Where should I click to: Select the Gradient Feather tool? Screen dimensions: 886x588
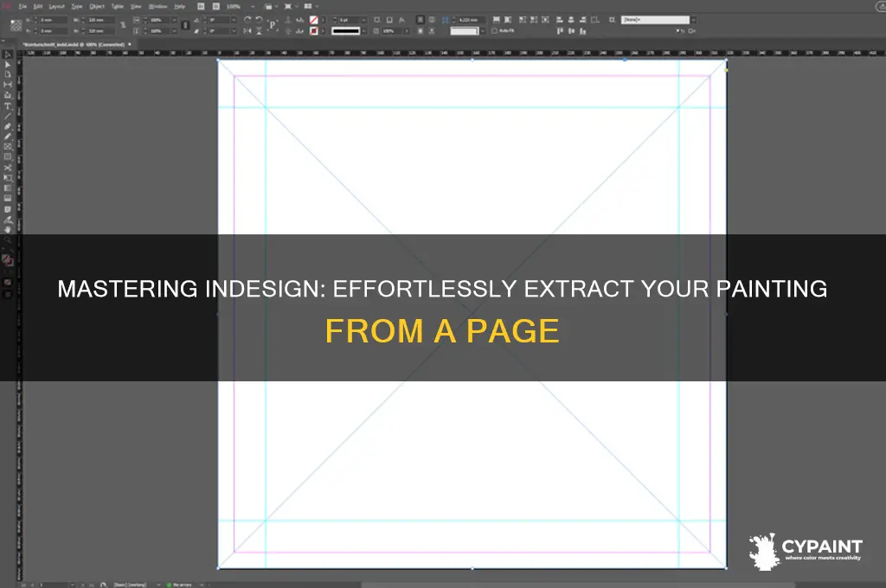tap(8, 198)
